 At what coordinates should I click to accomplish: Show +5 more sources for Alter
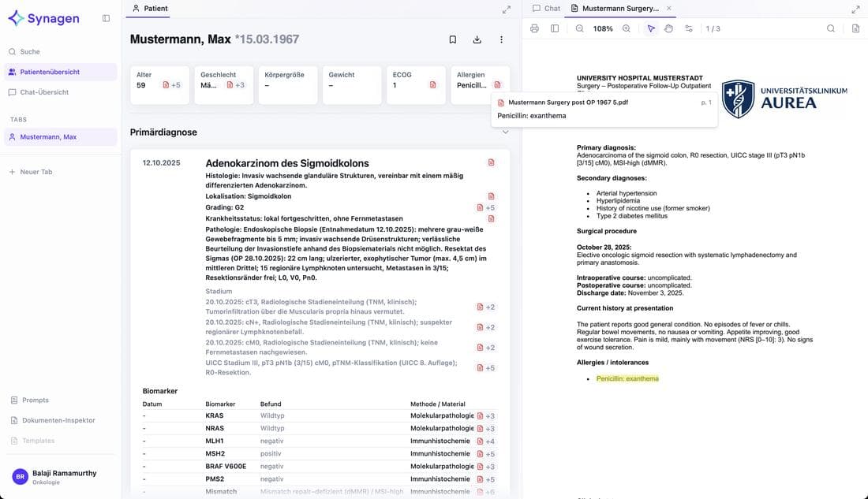pyautogui.click(x=176, y=85)
